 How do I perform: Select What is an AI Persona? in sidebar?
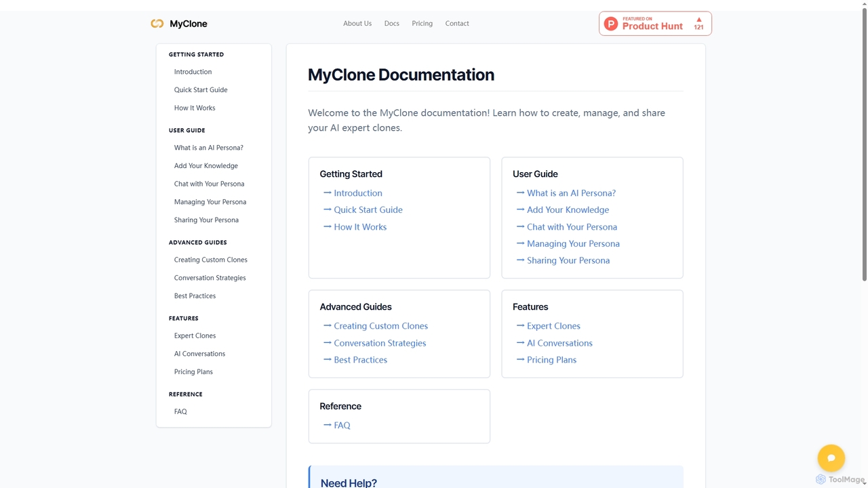click(x=209, y=148)
